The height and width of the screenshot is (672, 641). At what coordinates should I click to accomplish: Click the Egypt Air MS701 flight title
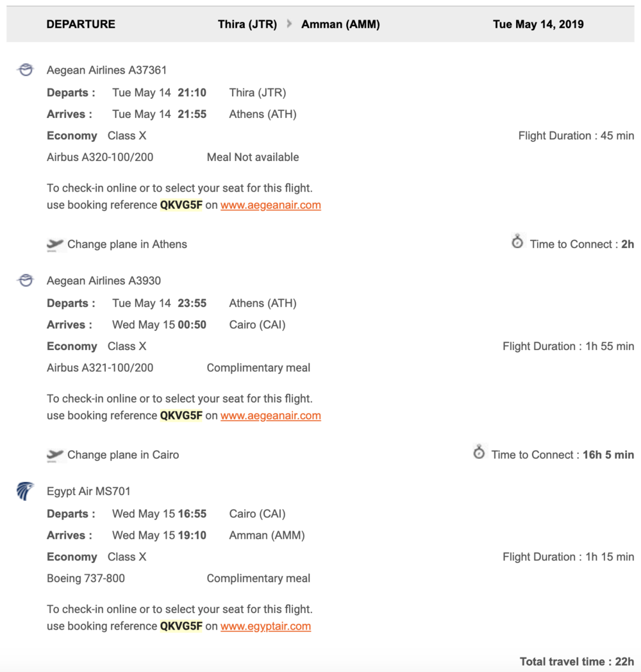click(88, 491)
